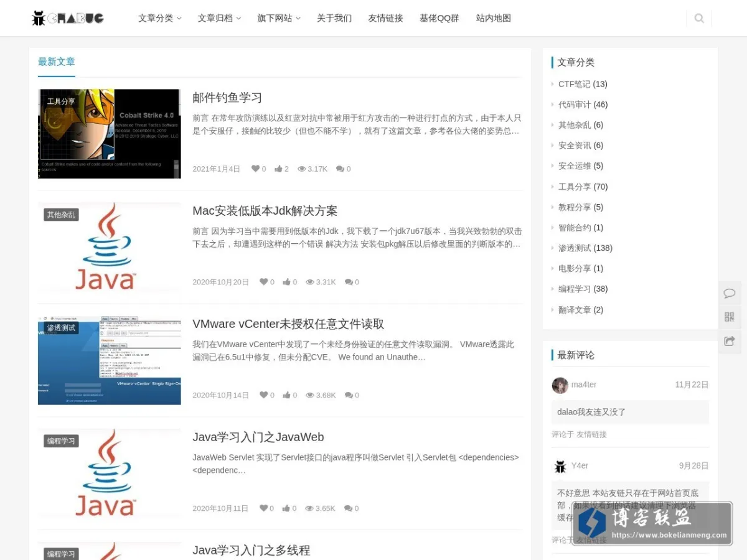This screenshot has height=560, width=747.
Task: Open 站内地图 in the top menu
Action: point(494,18)
